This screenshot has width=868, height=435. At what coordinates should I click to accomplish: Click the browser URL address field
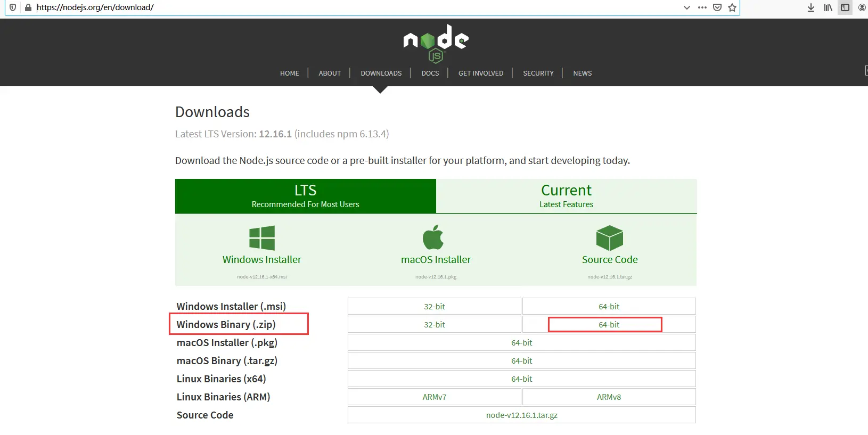[x=357, y=7]
